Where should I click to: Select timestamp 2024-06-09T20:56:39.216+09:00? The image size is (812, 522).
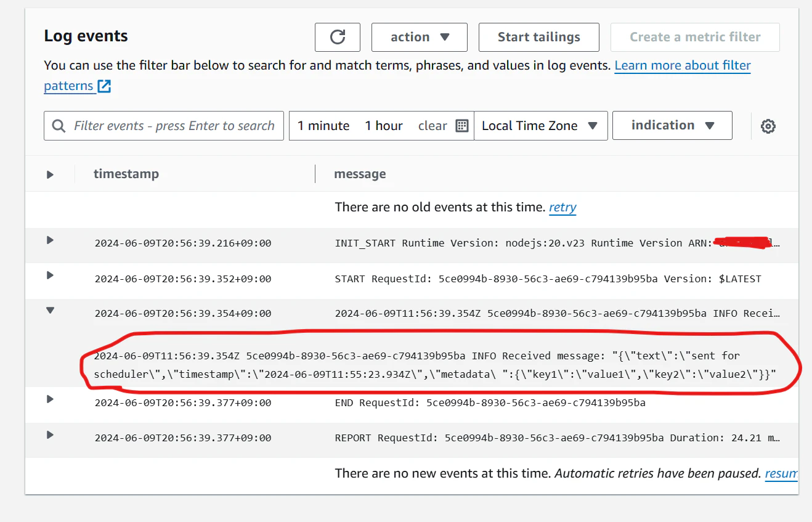tap(183, 243)
